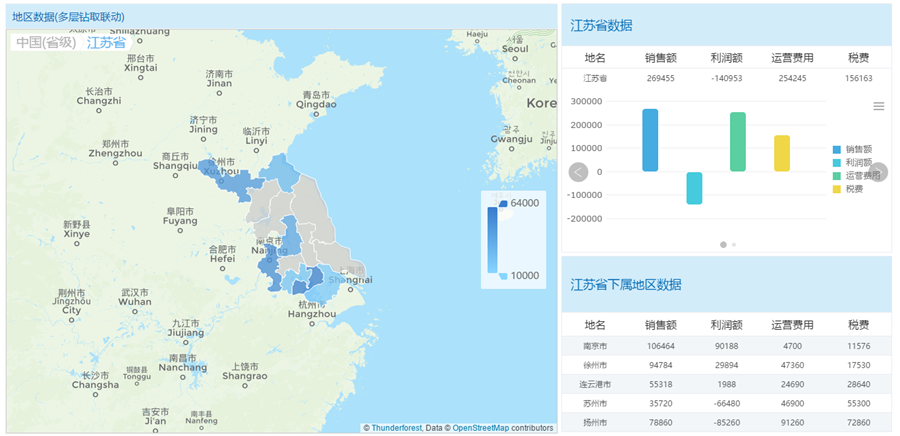Go to previous chart with left arrow
The width and height of the screenshot is (900, 436).
click(x=579, y=172)
